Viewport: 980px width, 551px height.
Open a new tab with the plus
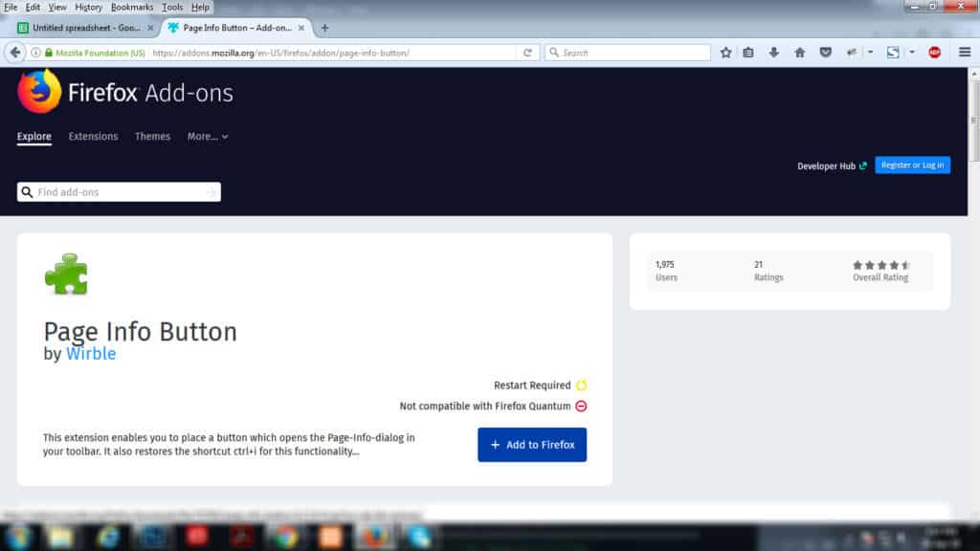pyautogui.click(x=324, y=28)
